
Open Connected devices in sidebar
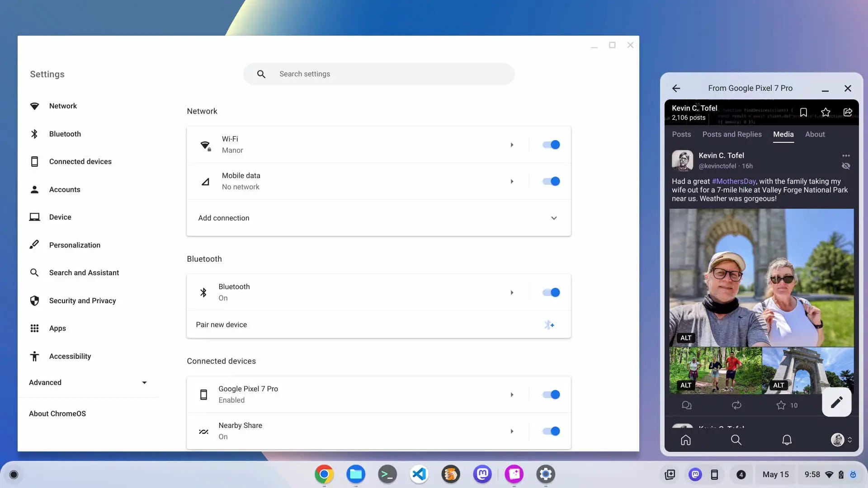click(80, 161)
